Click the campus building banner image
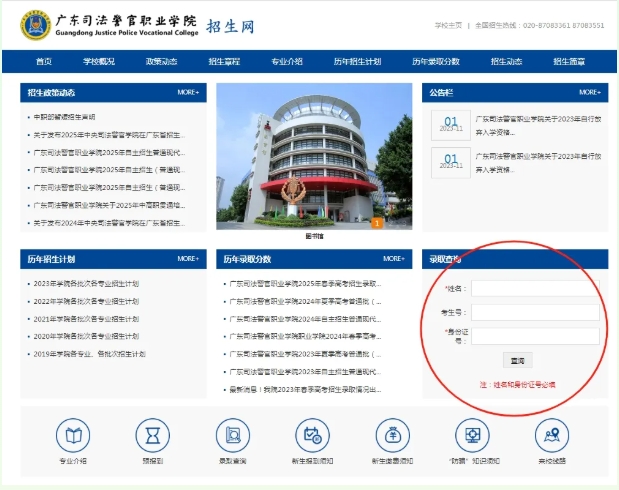Screen dimensions: 619x490 pos(314,156)
